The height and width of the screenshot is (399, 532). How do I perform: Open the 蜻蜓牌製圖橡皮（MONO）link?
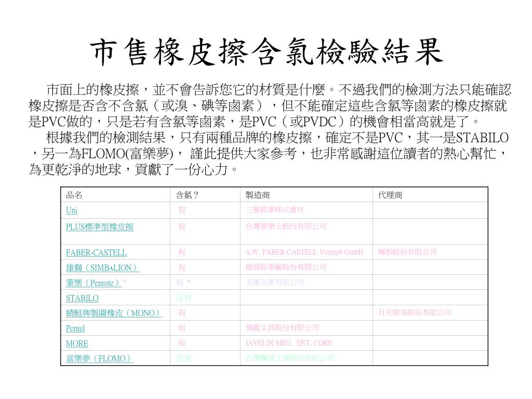click(x=114, y=313)
